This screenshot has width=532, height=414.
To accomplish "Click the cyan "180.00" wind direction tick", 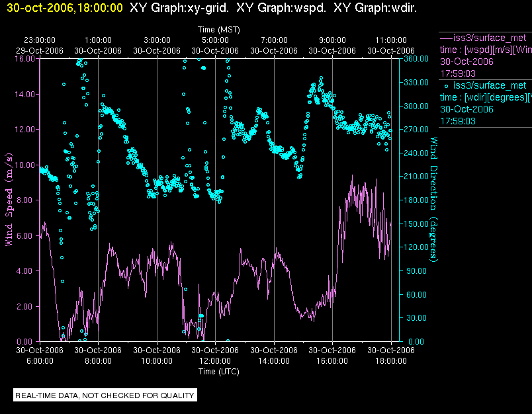I will (416, 200).
